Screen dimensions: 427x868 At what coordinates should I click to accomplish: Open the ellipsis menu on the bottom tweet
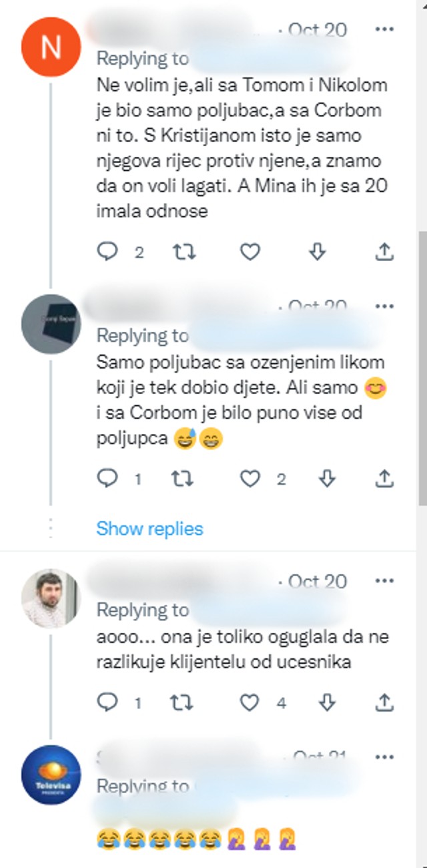click(384, 756)
